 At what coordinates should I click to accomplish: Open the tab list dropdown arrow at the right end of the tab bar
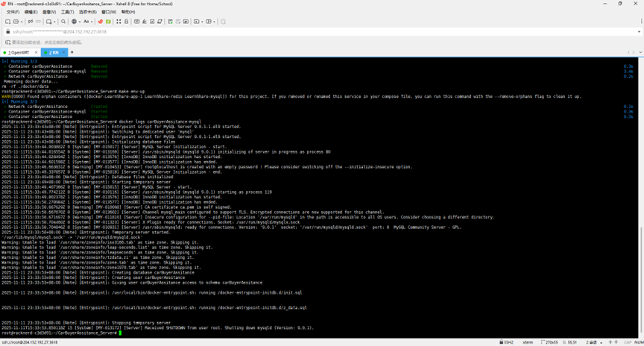pos(640,52)
